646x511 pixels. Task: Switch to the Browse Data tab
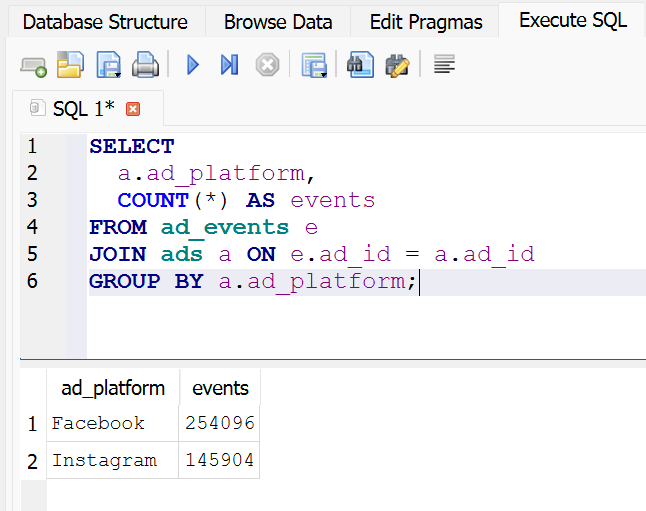(278, 21)
